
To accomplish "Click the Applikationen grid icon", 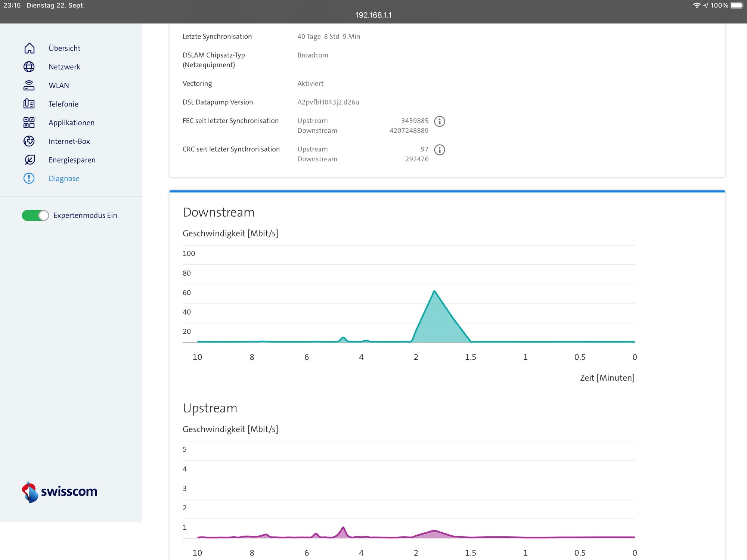I will [29, 123].
